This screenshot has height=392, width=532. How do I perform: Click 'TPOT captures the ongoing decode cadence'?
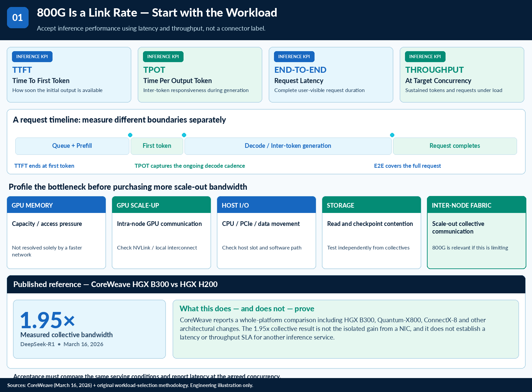(190, 166)
